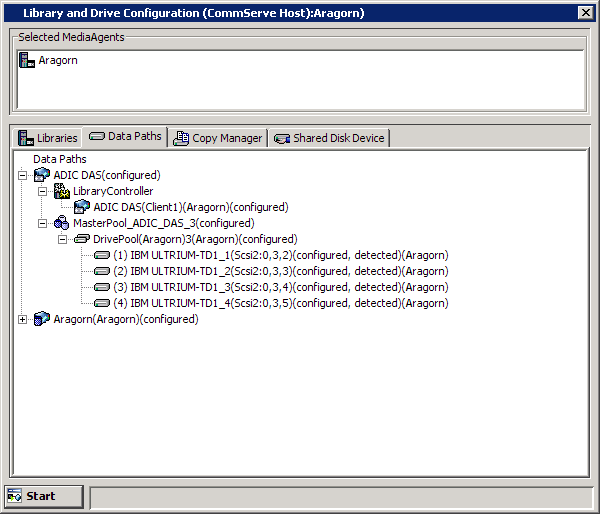Click the Libraries tab server icon

(x=26, y=138)
